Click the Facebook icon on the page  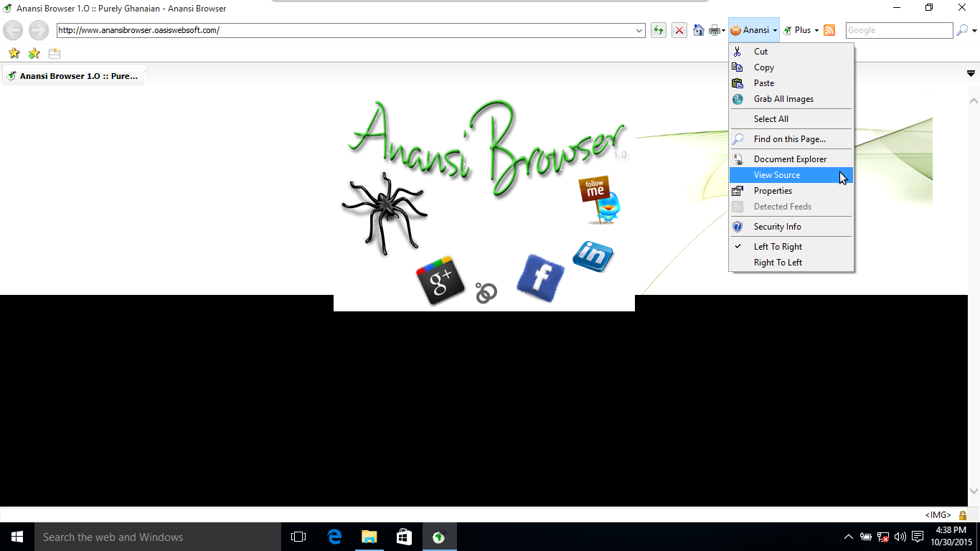point(540,278)
